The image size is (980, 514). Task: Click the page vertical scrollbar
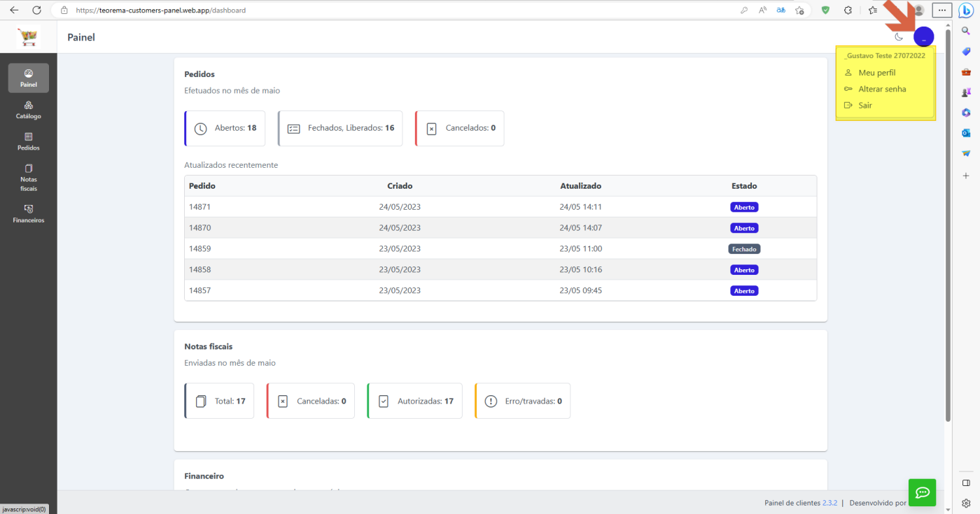pyautogui.click(x=948, y=225)
